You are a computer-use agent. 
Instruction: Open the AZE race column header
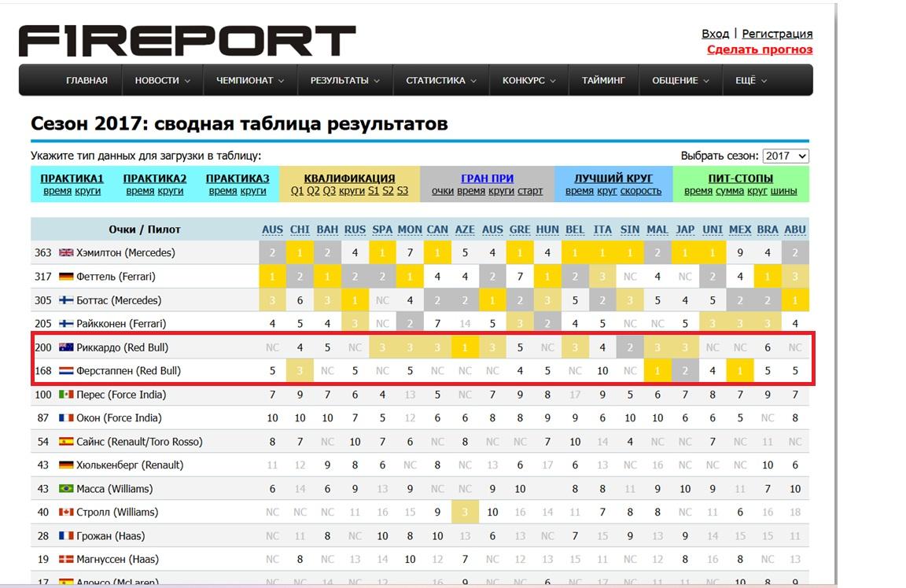(465, 230)
